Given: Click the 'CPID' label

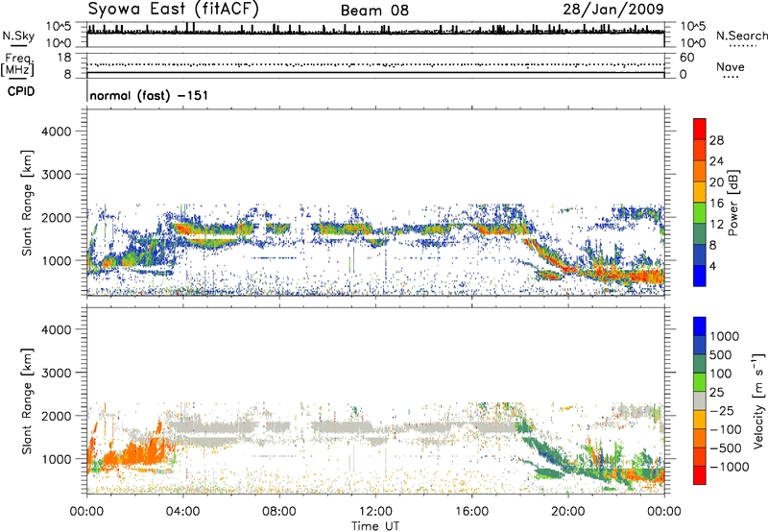Looking at the screenshot, I should (x=21, y=91).
